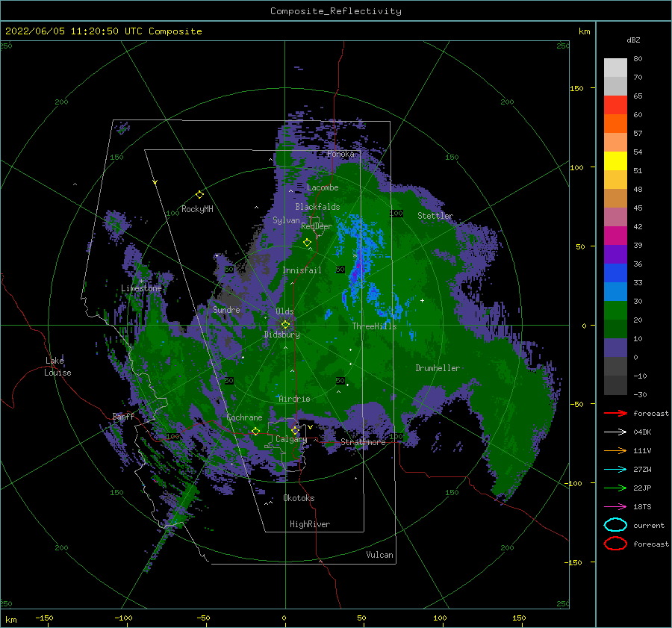Click the cyan 27ZW arrow icon
672x628 pixels.
(615, 470)
